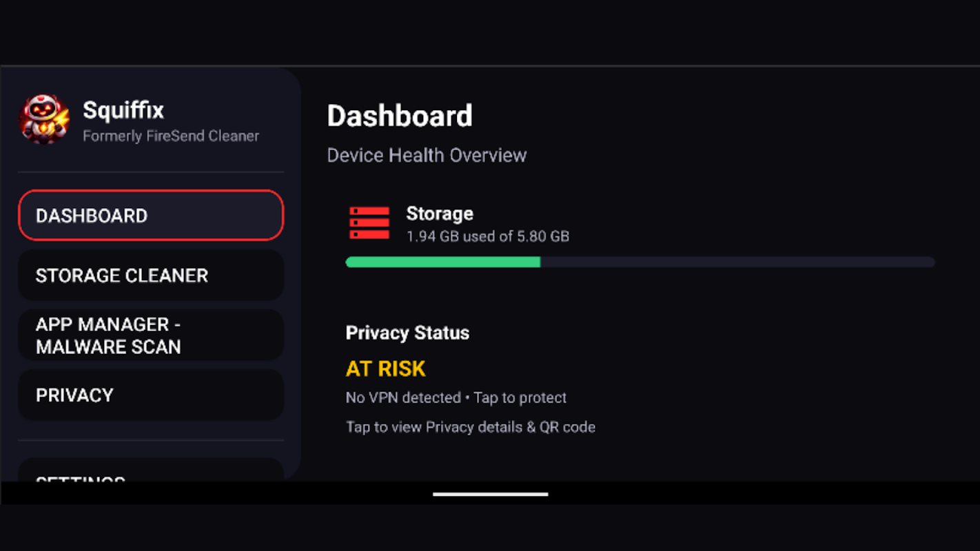Click the "1.94 GB used of 5.80 GB" text
980x551 pixels.
tap(487, 237)
